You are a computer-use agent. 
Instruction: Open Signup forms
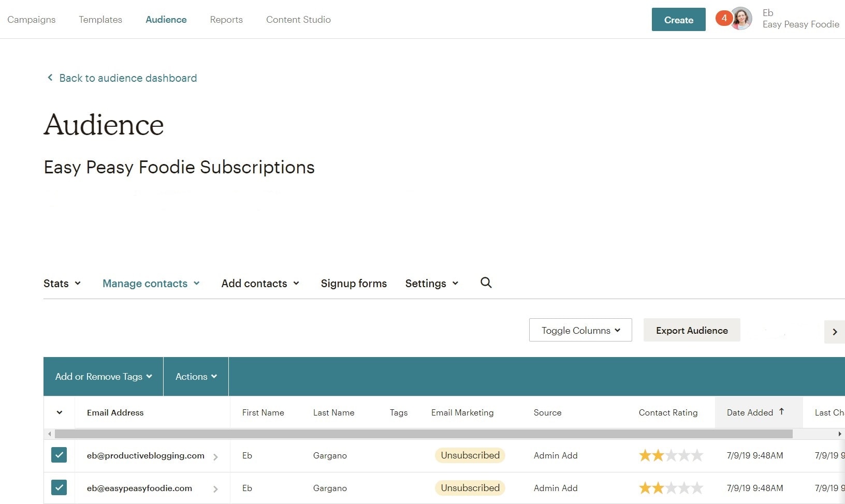click(x=354, y=284)
